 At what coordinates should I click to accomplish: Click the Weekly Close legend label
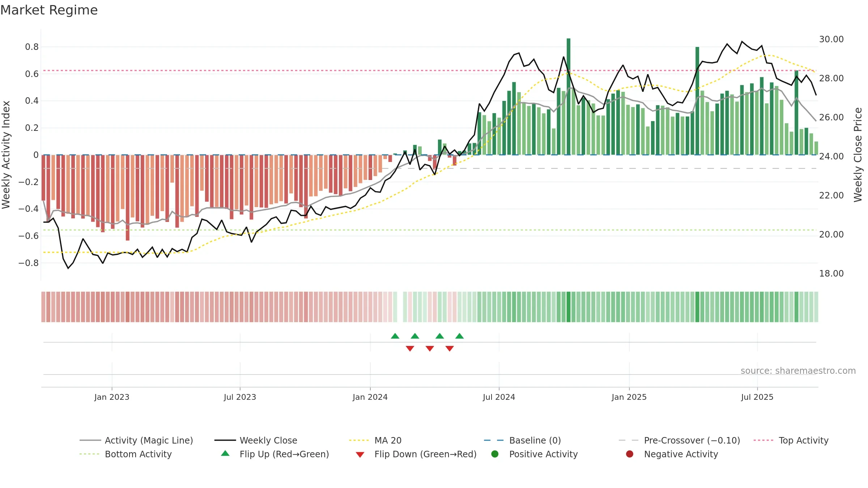coord(268,440)
